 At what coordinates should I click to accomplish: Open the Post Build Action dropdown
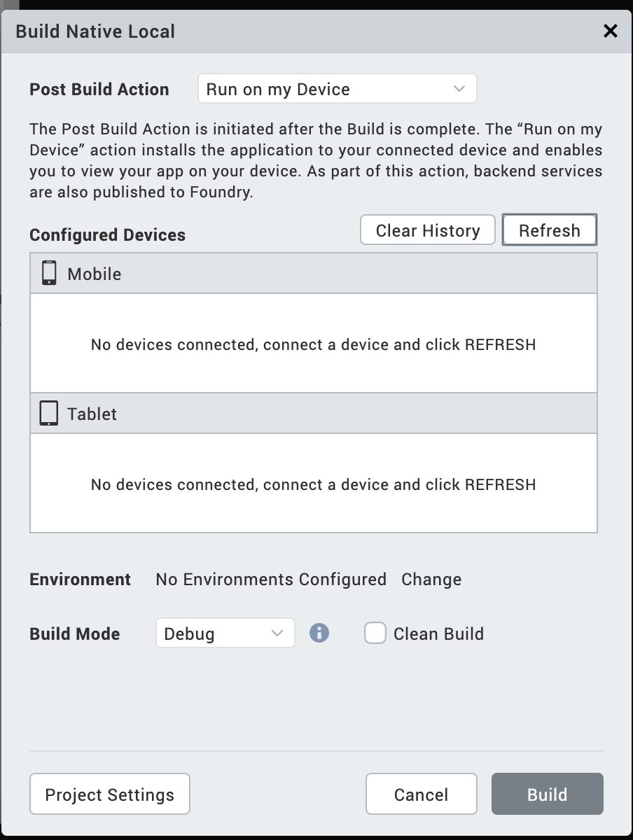pyautogui.click(x=337, y=89)
